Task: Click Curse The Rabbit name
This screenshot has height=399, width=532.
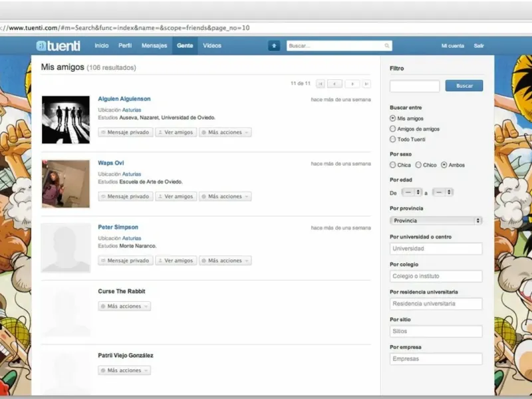Action: [122, 291]
